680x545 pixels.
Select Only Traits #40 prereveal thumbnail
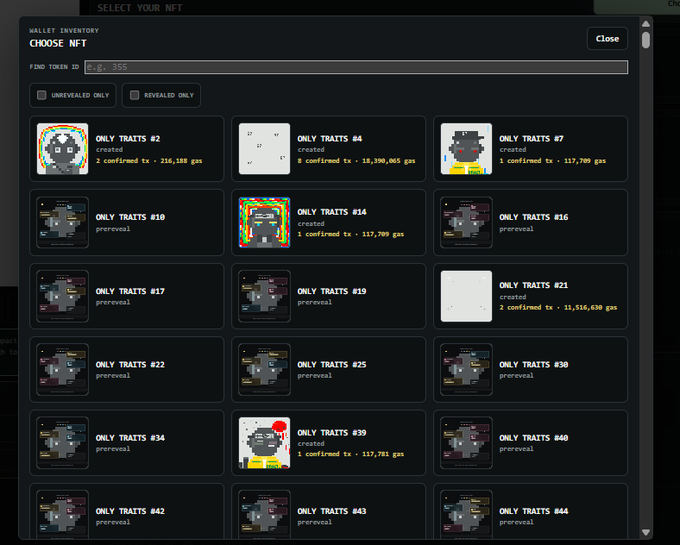[466, 443]
